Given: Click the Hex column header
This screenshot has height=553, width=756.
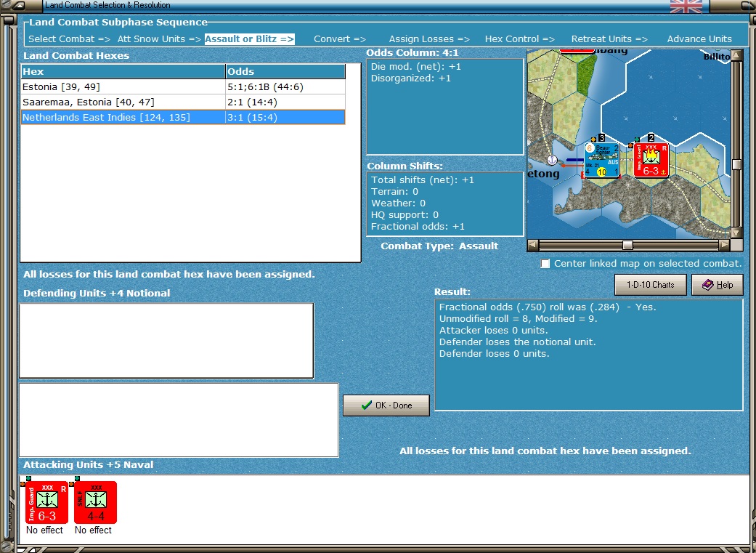Looking at the screenshot, I should point(123,71).
